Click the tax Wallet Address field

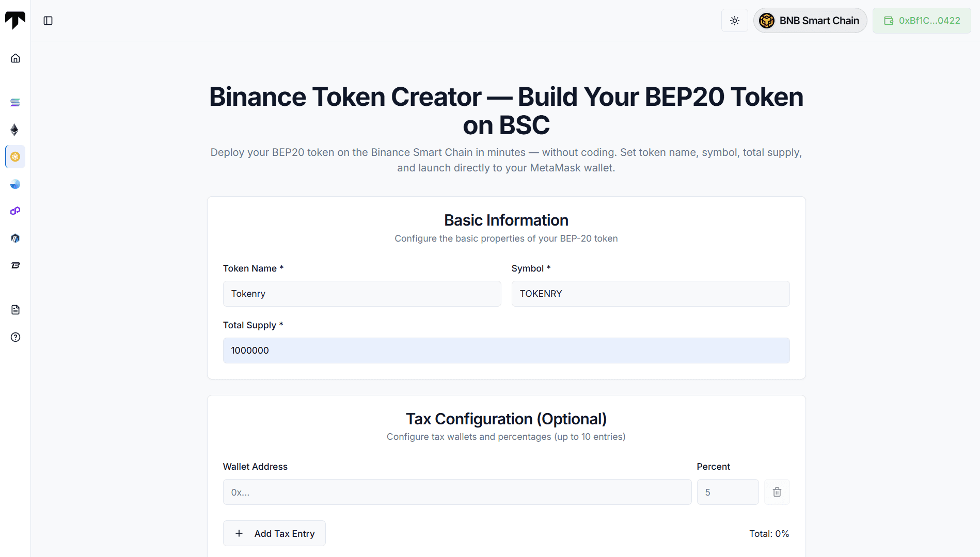point(457,492)
